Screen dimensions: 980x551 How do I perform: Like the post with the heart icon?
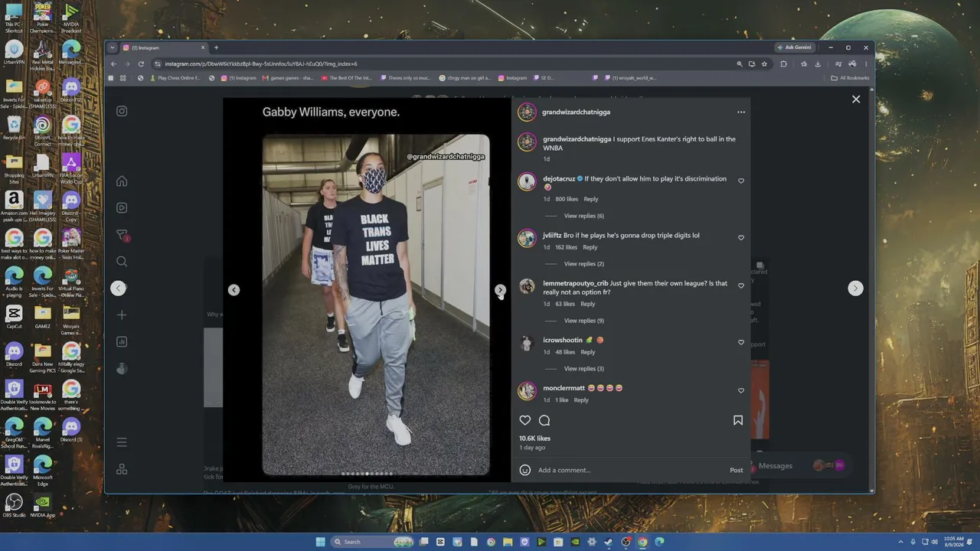pyautogui.click(x=525, y=420)
